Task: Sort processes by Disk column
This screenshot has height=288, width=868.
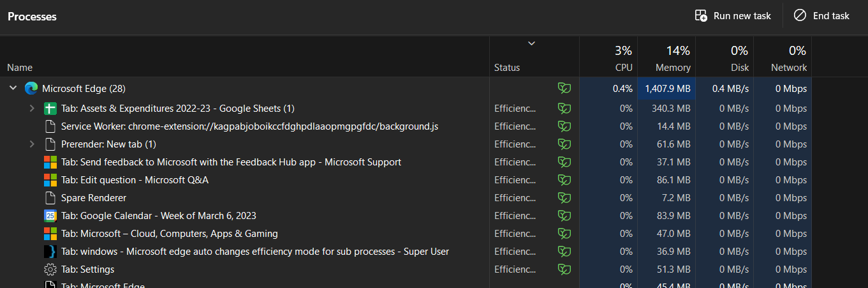Action: click(724, 58)
